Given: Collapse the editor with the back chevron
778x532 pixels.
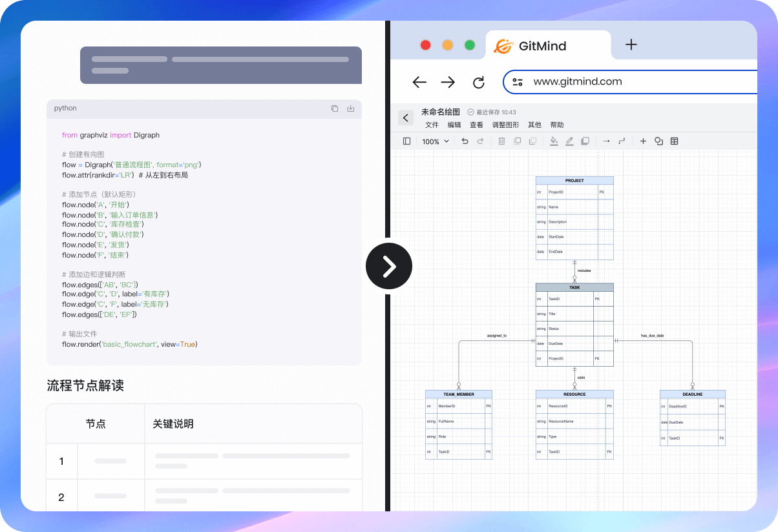Looking at the screenshot, I should pyautogui.click(x=406, y=118).
